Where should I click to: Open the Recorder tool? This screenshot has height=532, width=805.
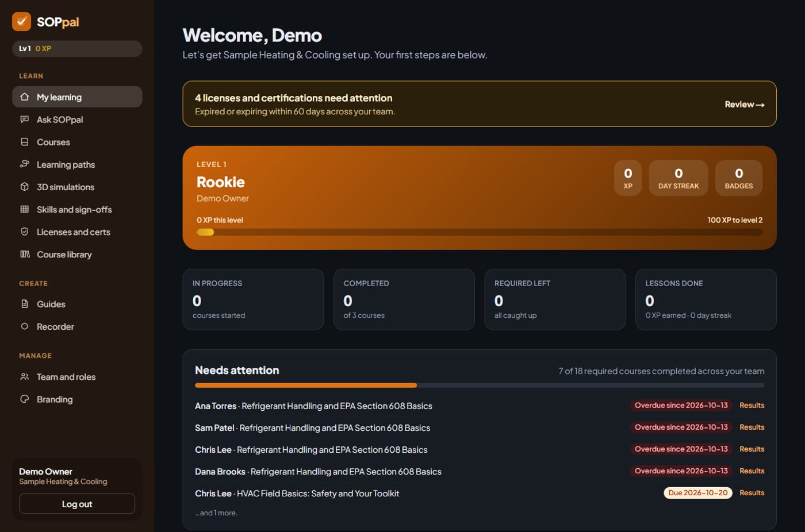77,326
